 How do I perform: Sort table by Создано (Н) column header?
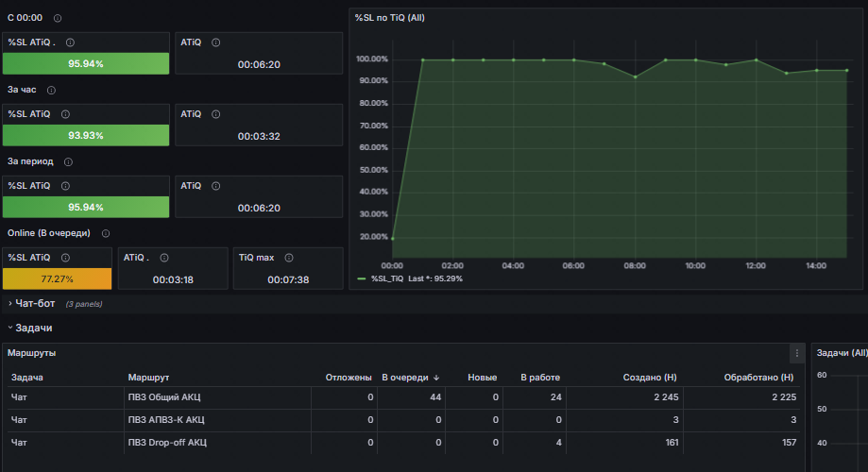(x=650, y=378)
